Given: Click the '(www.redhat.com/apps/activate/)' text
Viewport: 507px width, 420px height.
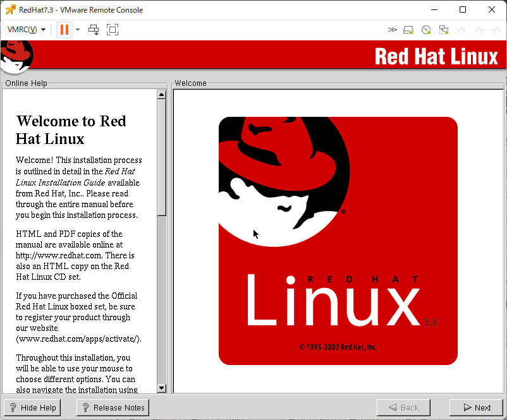Looking at the screenshot, I should pos(78,339).
